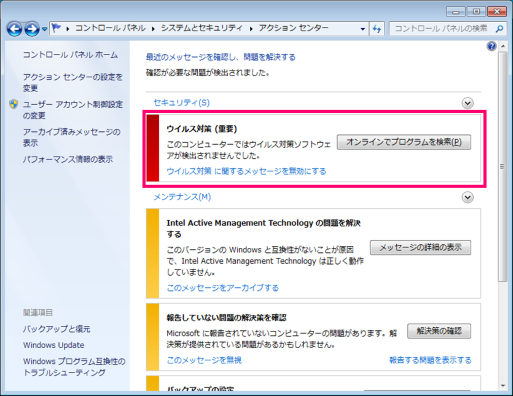Click the メンテナンス(M) section heading
Screen dimensions: 513x396
182,197
